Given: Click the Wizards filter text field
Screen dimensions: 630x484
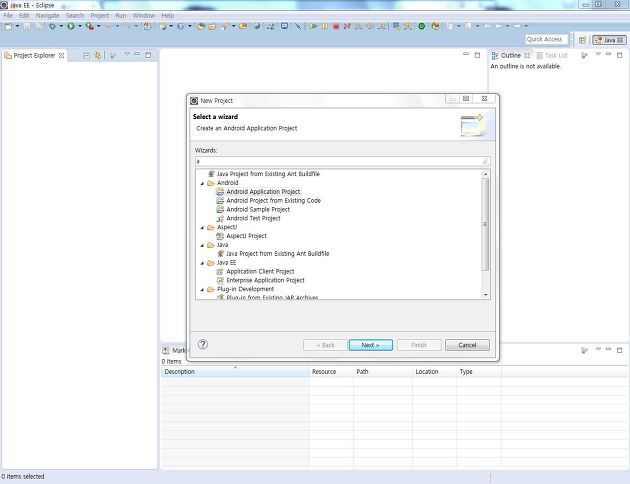Looking at the screenshot, I should (x=342, y=161).
